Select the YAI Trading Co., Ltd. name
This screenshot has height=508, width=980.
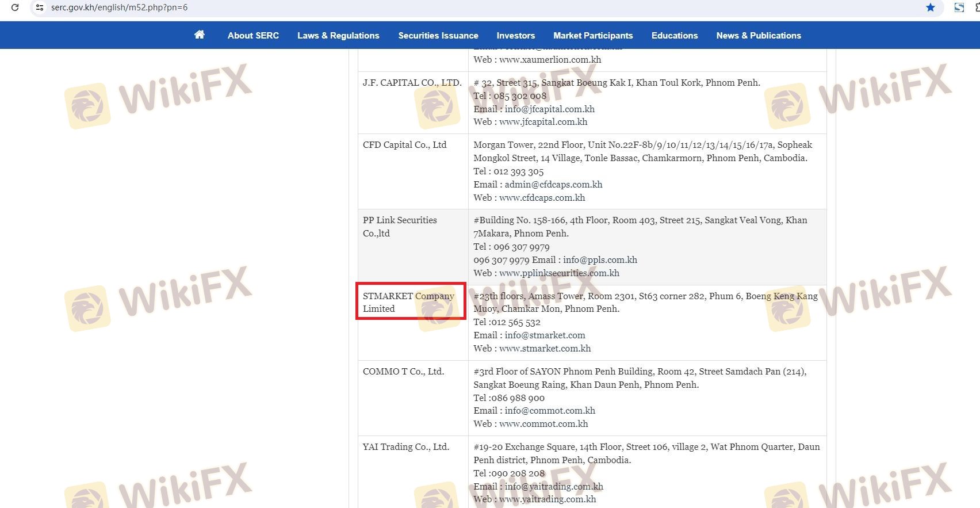coord(406,447)
